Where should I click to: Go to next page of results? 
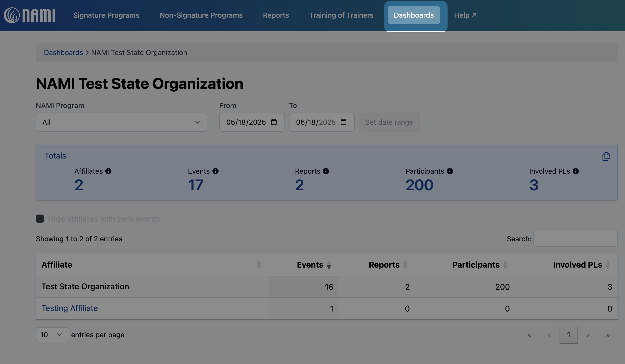588,335
